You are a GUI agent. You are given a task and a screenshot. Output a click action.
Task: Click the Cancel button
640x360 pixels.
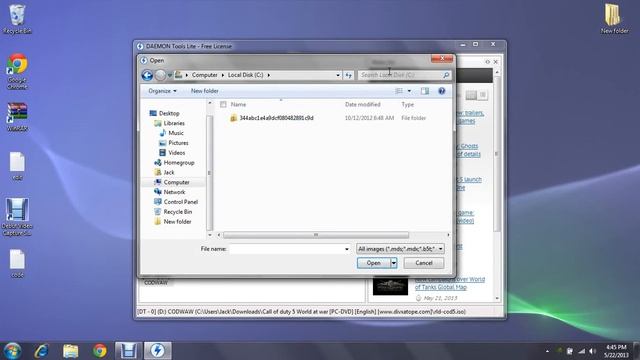click(x=424, y=263)
